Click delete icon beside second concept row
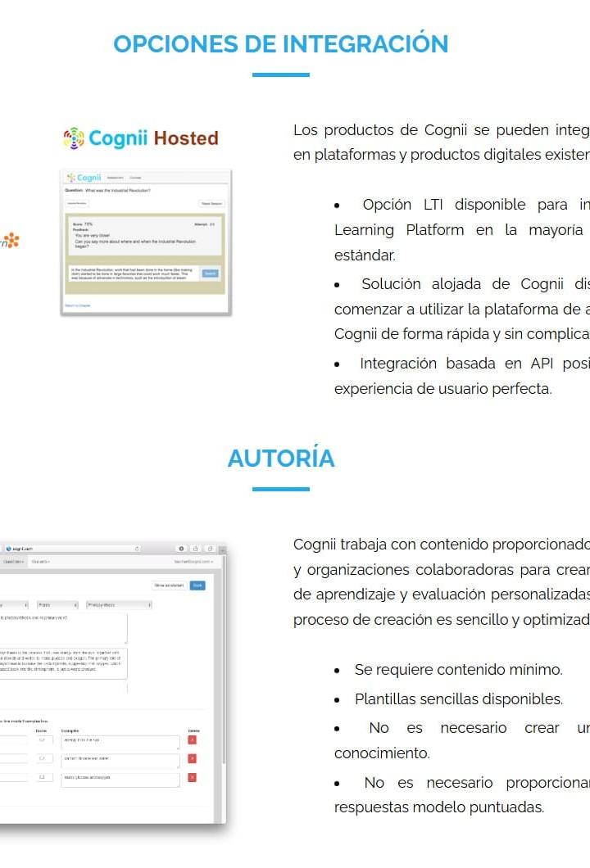 tap(193, 759)
